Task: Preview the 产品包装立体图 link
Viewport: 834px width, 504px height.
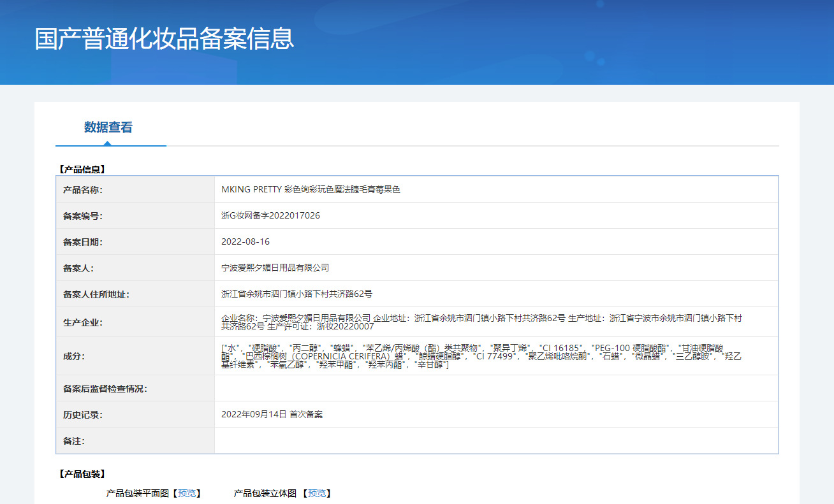Action: point(317,493)
